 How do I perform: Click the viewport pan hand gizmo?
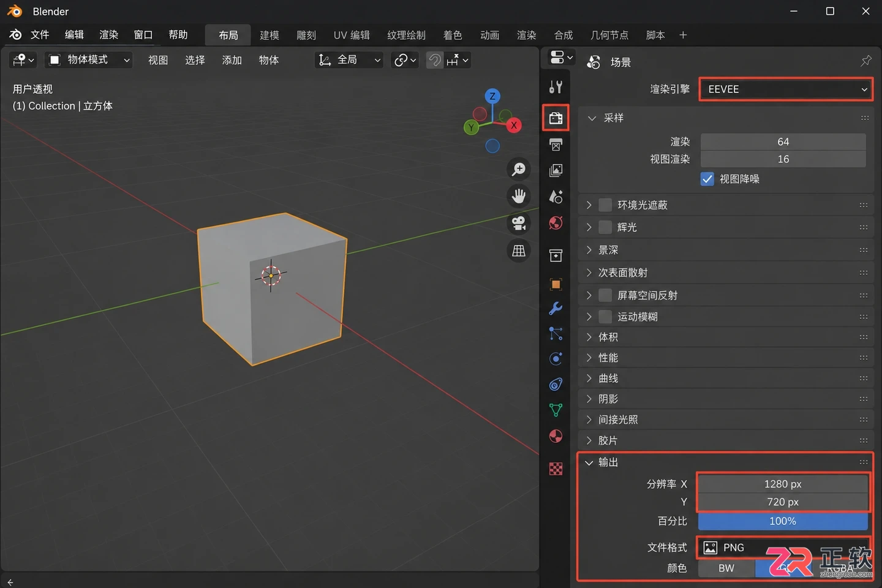click(519, 196)
